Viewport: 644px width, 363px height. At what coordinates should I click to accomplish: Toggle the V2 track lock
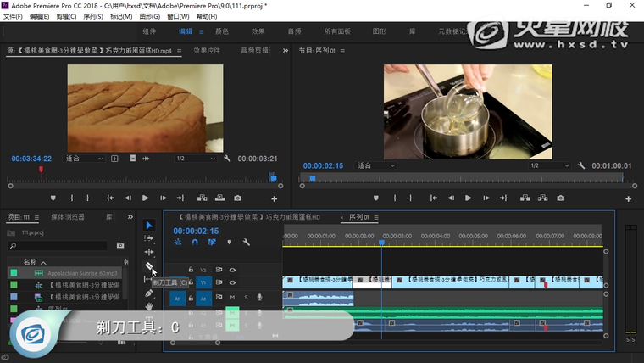pyautogui.click(x=191, y=270)
